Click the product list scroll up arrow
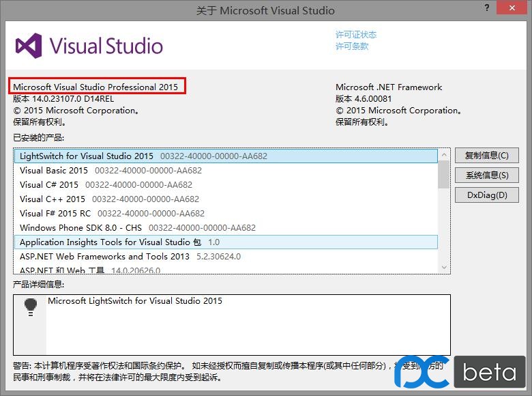 tap(444, 155)
